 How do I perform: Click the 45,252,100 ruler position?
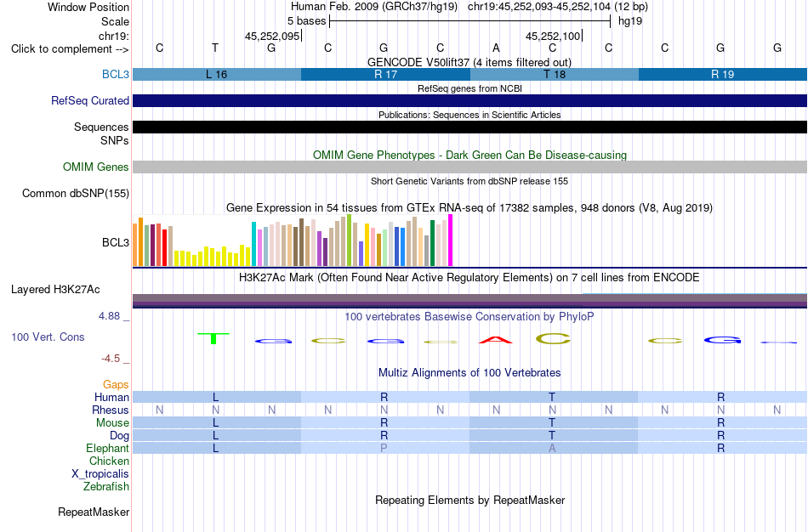553,36
